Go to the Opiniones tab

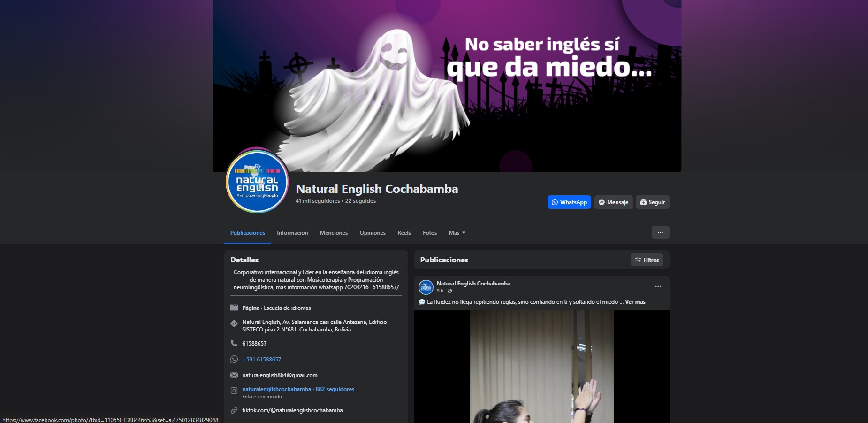coord(373,233)
